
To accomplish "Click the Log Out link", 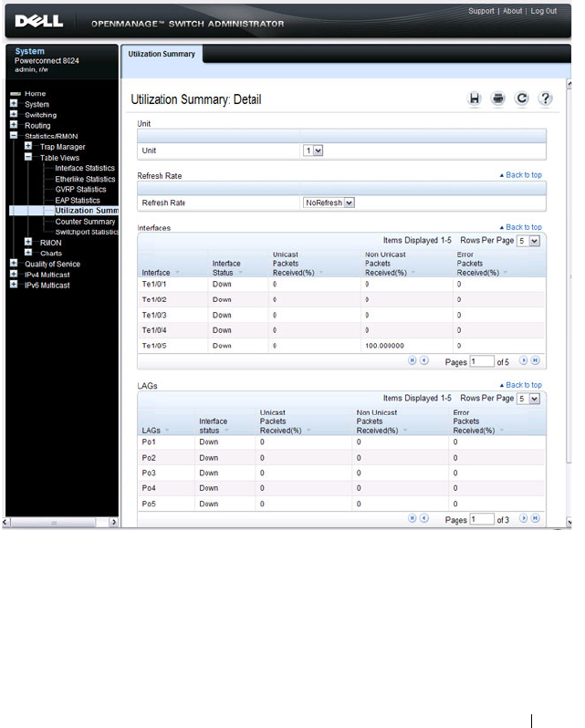I will pyautogui.click(x=544, y=11).
